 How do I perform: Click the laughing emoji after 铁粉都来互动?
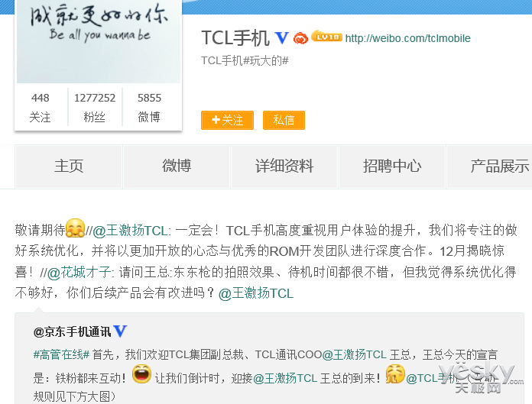point(141,374)
